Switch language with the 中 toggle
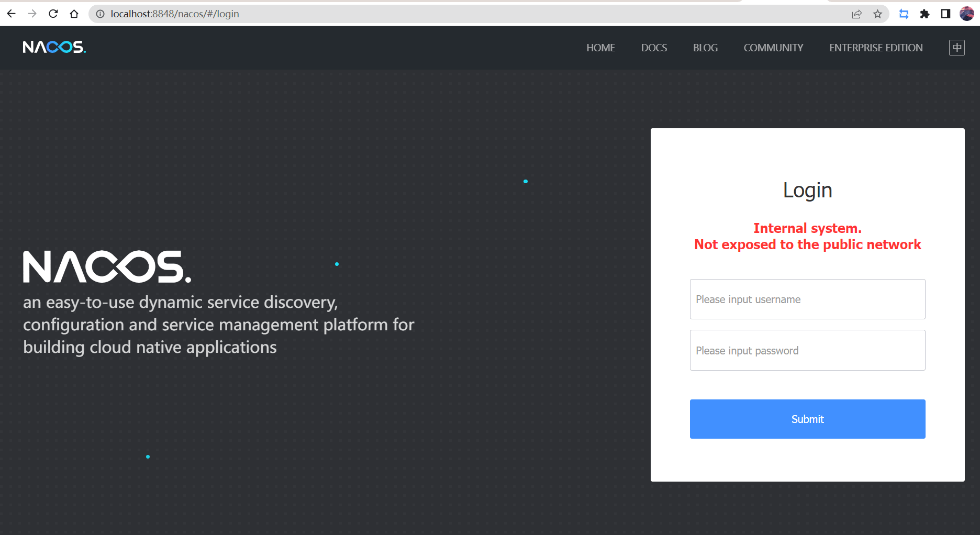The image size is (980, 535). point(957,48)
